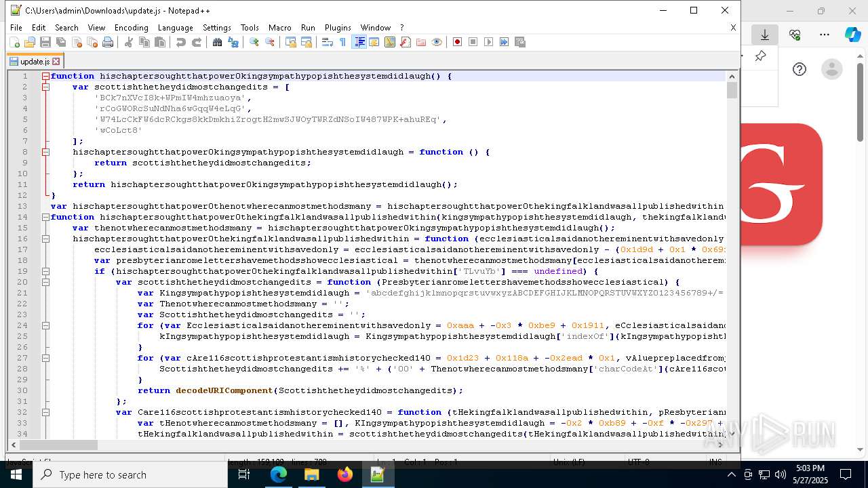
Task: Open the Edit menu
Action: tap(39, 28)
